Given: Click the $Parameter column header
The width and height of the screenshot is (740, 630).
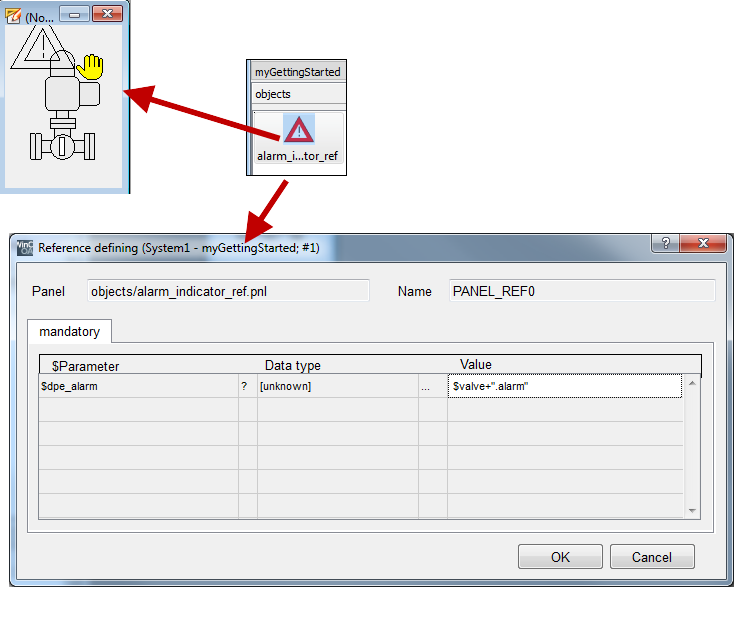Looking at the screenshot, I should coord(85,366).
